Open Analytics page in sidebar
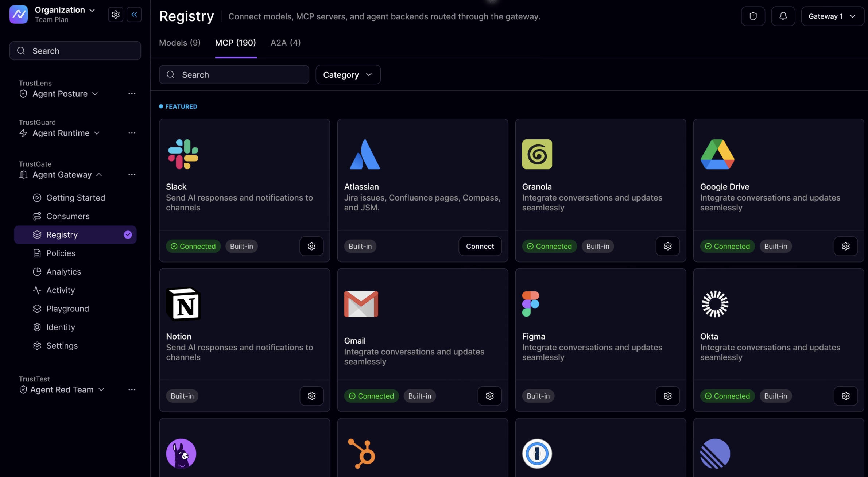 75,272
